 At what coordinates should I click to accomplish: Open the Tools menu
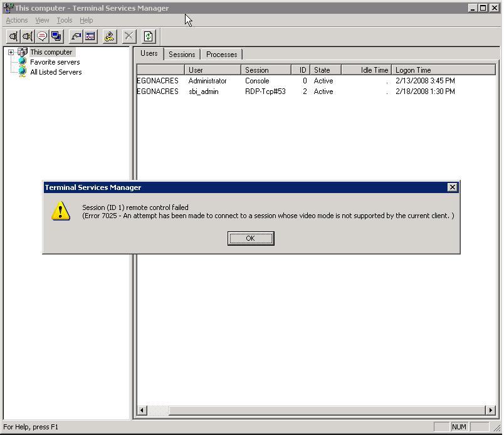coord(65,20)
